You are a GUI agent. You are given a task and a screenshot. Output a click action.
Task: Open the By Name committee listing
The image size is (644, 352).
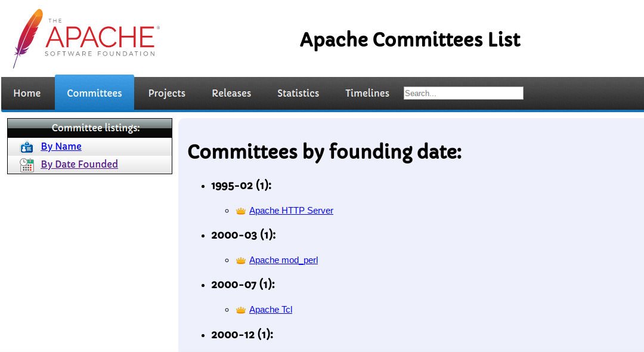pyautogui.click(x=61, y=146)
